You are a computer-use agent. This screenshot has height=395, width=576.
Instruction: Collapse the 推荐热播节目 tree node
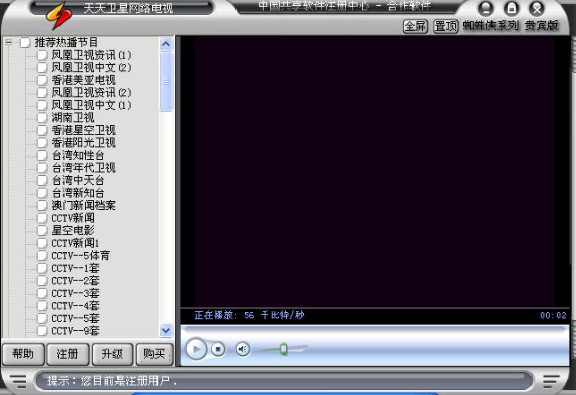point(8,42)
